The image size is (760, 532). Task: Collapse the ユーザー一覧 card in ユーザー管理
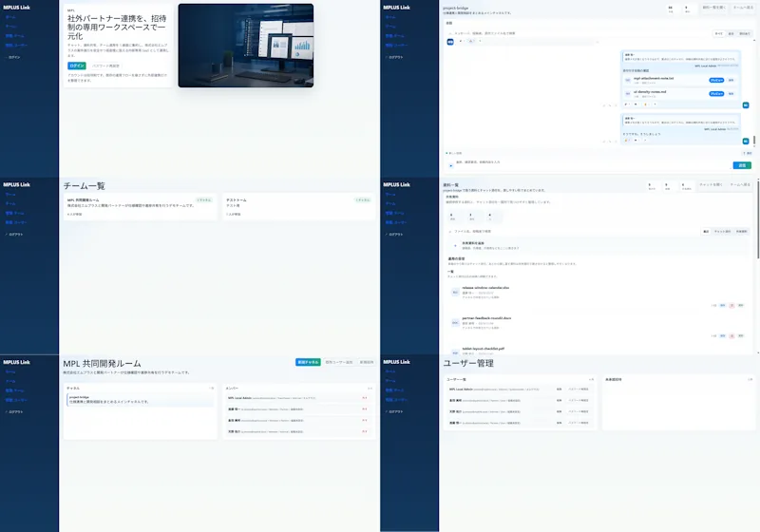coord(591,379)
